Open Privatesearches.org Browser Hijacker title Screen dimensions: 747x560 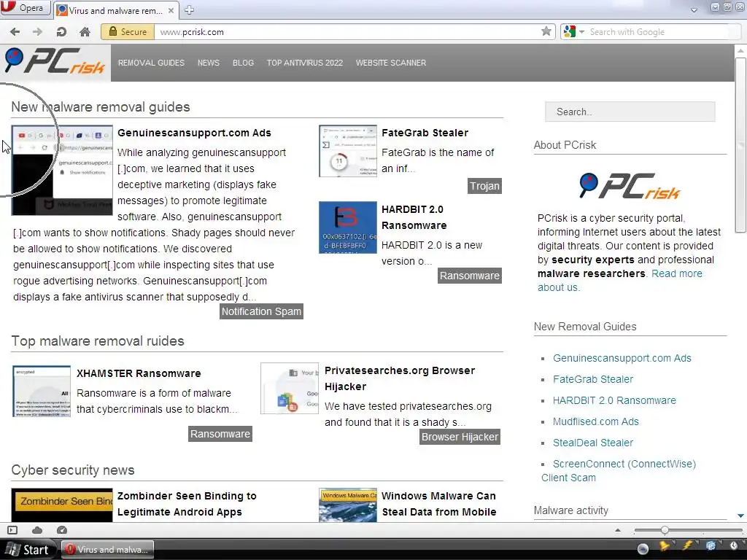click(x=400, y=378)
